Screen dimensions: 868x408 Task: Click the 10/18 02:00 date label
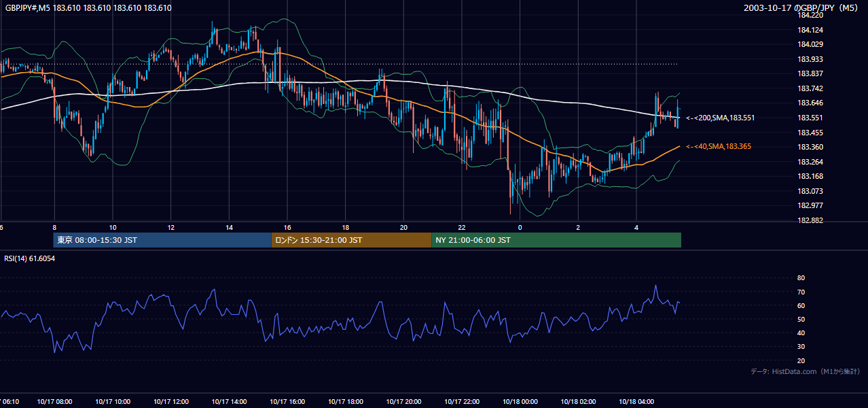click(x=578, y=402)
